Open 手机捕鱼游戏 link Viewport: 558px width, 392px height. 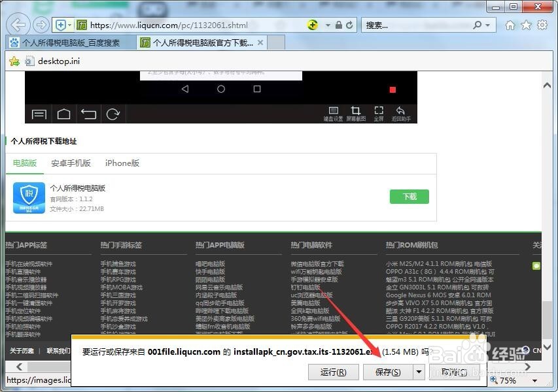point(118,264)
